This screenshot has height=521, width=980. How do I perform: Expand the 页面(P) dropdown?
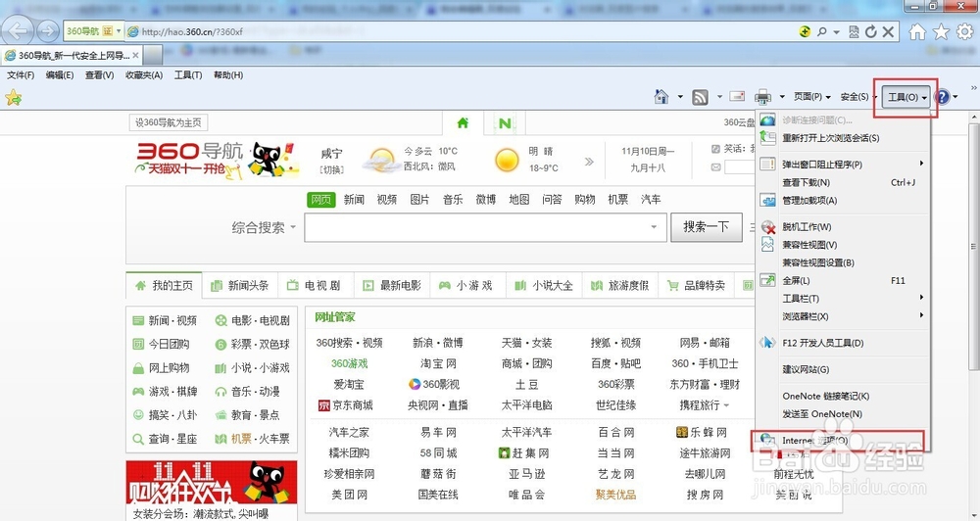811,97
